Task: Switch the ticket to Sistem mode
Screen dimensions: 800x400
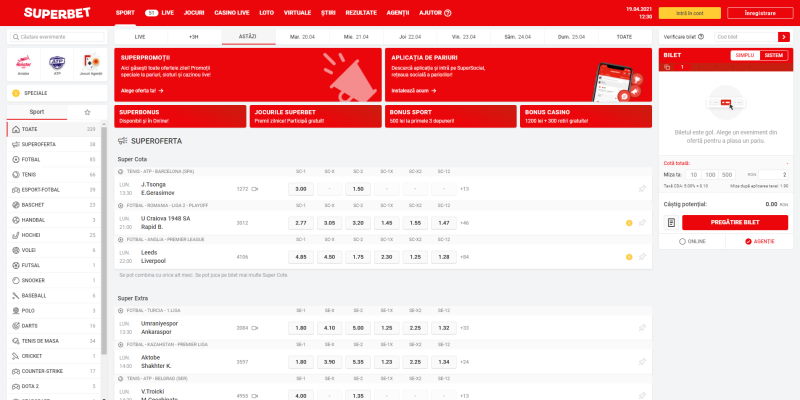Action: click(773, 55)
